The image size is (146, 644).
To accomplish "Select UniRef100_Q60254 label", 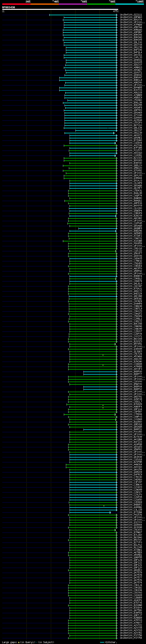I will pyautogui.click(x=131, y=470).
